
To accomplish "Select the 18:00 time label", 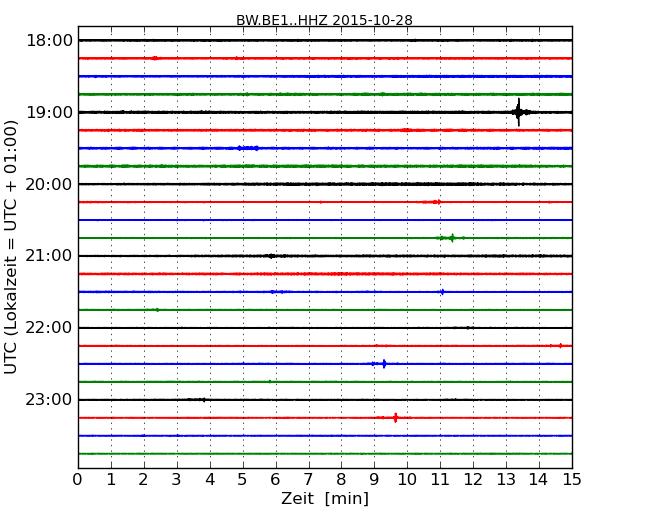I will point(49,41).
